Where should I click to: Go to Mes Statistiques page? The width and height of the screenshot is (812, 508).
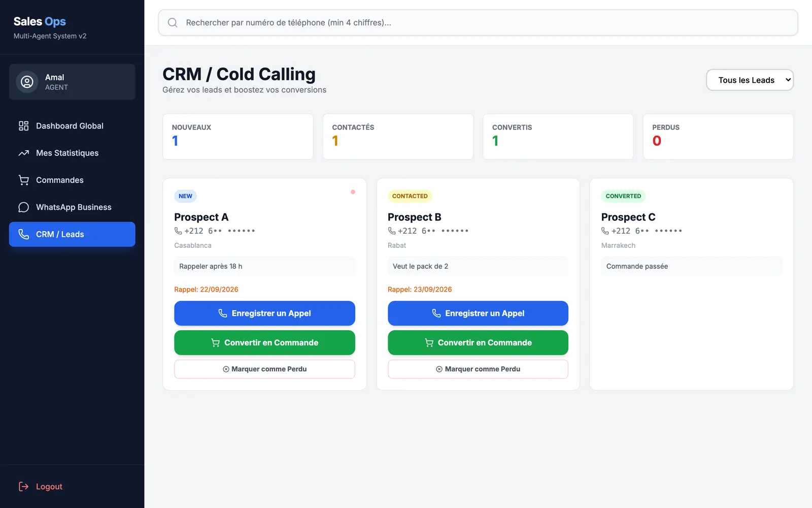(72, 153)
